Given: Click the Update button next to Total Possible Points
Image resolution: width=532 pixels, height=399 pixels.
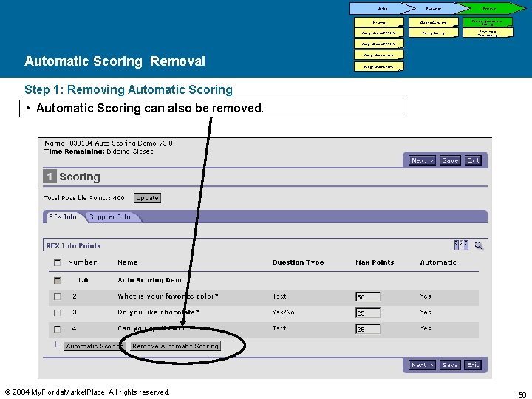Looking at the screenshot, I should click(147, 198).
